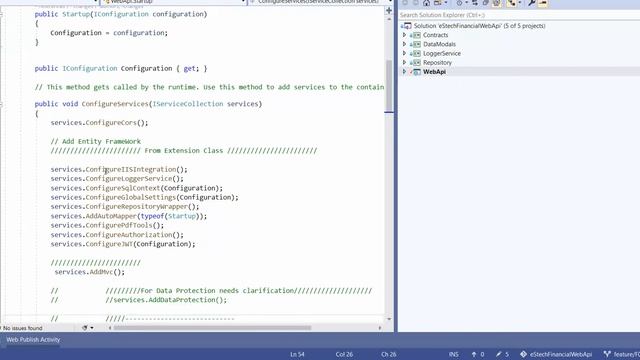Click the ConfigureGlobalSettings method call
This screenshot has height=360, width=640.
point(131,198)
